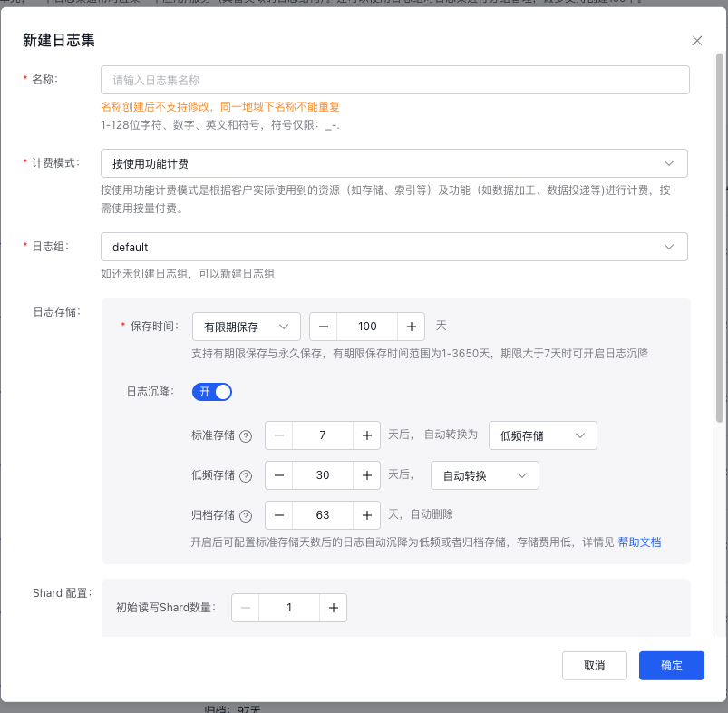Click the dialog's vertical scrollbar
Image resolution: width=728 pixels, height=713 pixels.
click(720, 238)
